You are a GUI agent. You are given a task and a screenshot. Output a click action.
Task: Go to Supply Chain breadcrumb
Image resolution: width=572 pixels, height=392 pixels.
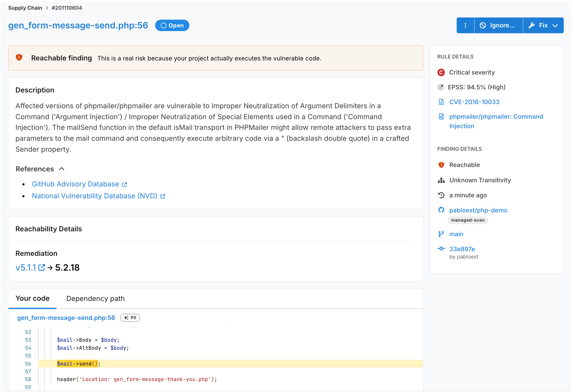pos(25,8)
